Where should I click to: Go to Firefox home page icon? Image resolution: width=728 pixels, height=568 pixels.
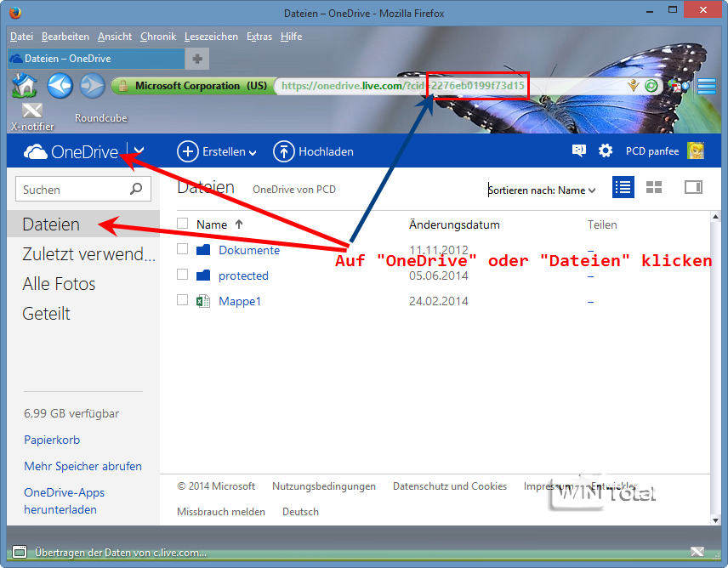tap(24, 85)
